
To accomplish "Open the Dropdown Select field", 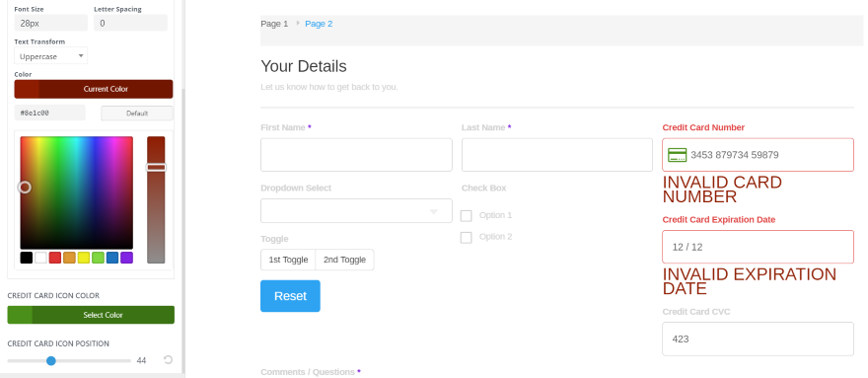I will (356, 210).
